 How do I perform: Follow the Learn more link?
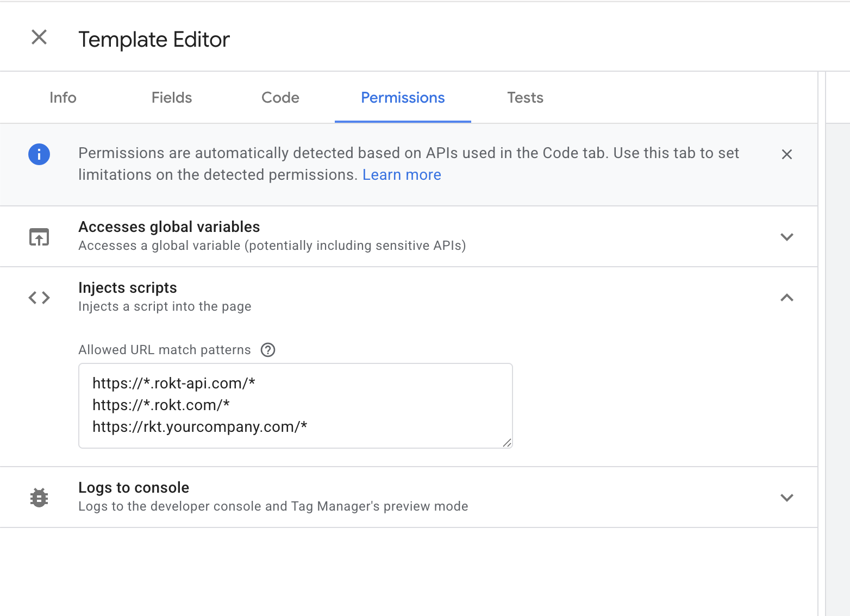pyautogui.click(x=402, y=175)
